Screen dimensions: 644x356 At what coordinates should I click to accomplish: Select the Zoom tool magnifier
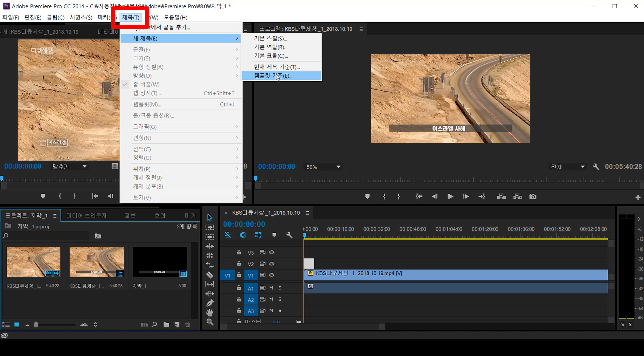(x=210, y=322)
